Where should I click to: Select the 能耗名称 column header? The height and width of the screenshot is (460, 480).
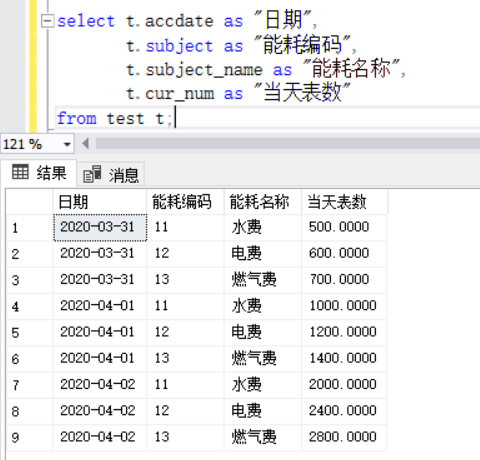click(263, 202)
